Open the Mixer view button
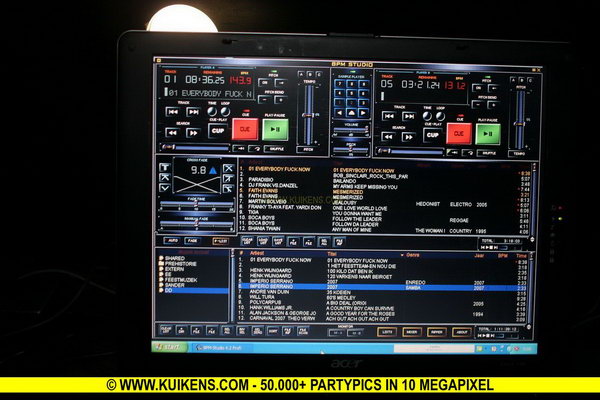The height and width of the screenshot is (400, 600). click(x=412, y=332)
